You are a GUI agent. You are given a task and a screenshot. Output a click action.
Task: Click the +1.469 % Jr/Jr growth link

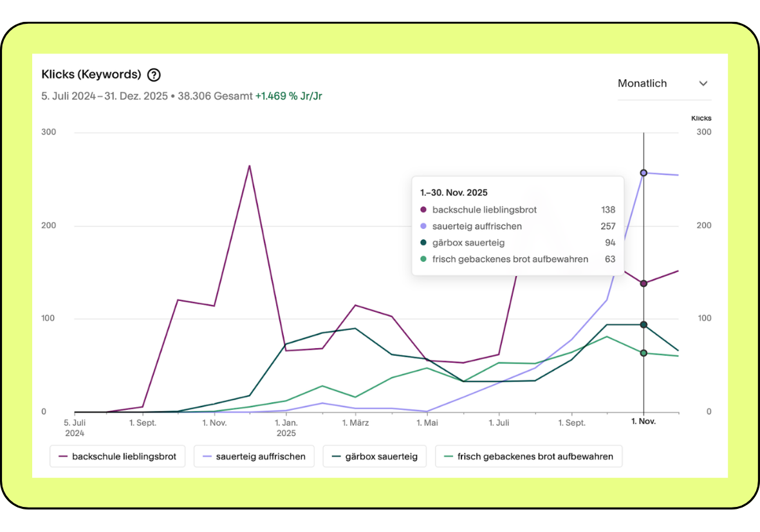point(287,95)
